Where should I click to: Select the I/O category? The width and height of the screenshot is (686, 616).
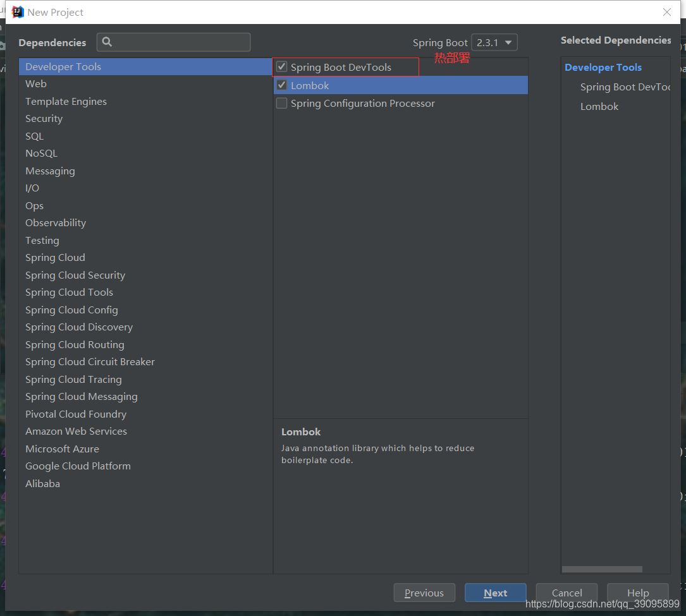(145, 188)
